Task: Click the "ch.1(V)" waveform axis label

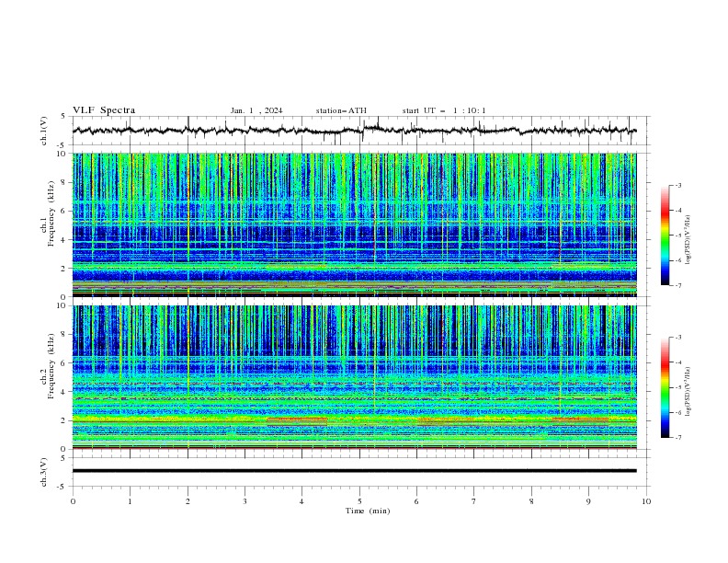Action: (x=44, y=131)
